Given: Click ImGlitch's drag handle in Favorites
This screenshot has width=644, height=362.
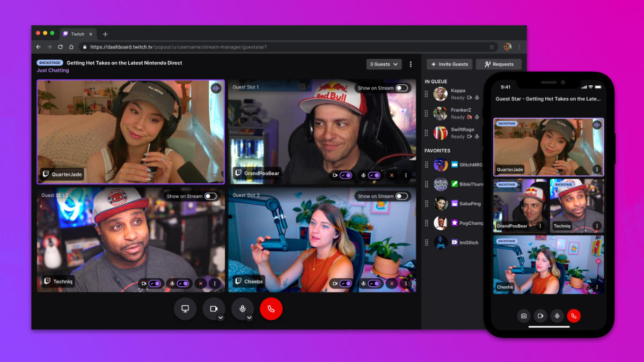Looking at the screenshot, I should pyautogui.click(x=427, y=242).
